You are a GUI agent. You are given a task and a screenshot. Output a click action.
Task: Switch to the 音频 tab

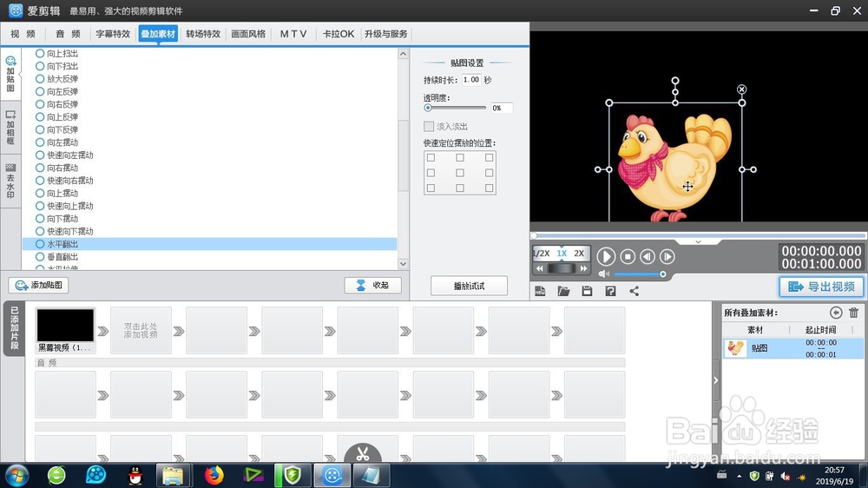pyautogui.click(x=68, y=34)
